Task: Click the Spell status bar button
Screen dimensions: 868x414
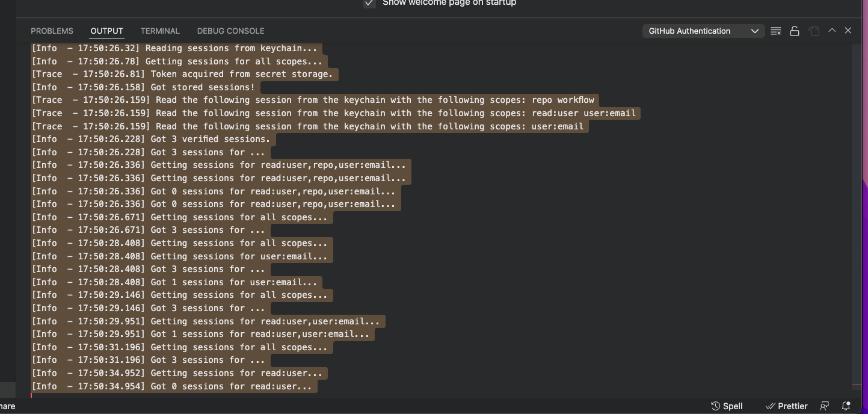Action: tap(727, 406)
